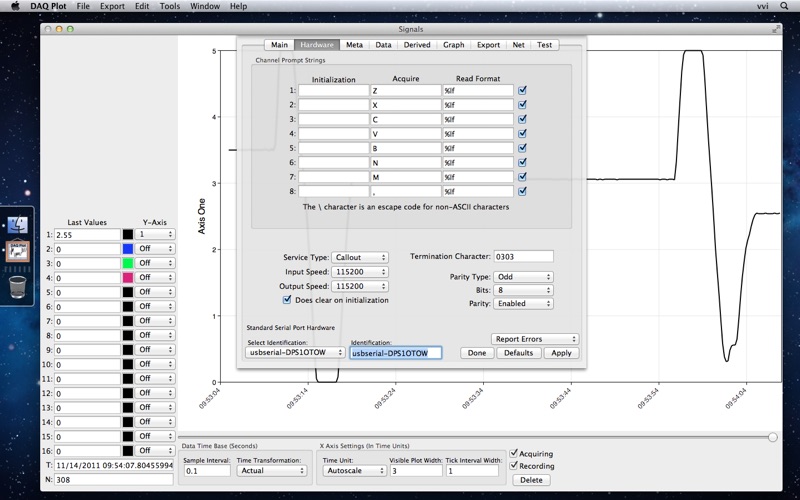Click channel 4 Read Format field
800x500 pixels.
[478, 134]
